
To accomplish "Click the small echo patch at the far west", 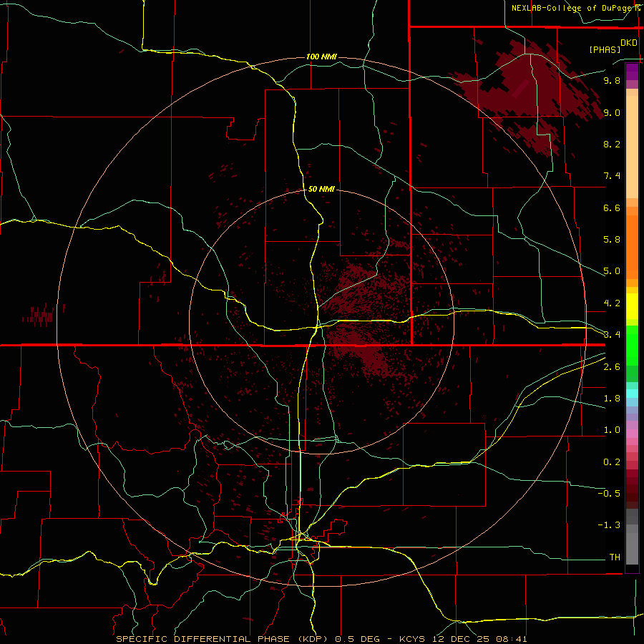I will click(41, 316).
